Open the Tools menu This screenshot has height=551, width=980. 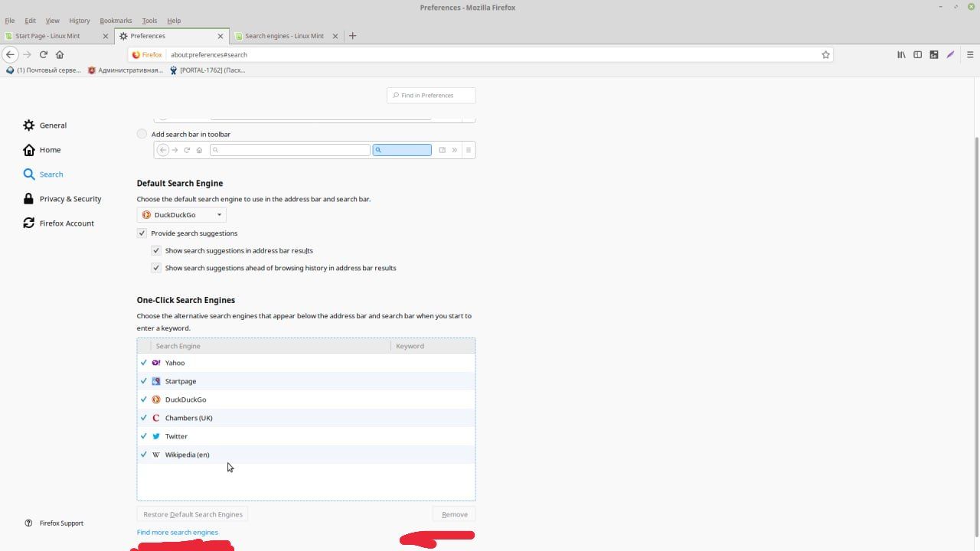(x=149, y=21)
